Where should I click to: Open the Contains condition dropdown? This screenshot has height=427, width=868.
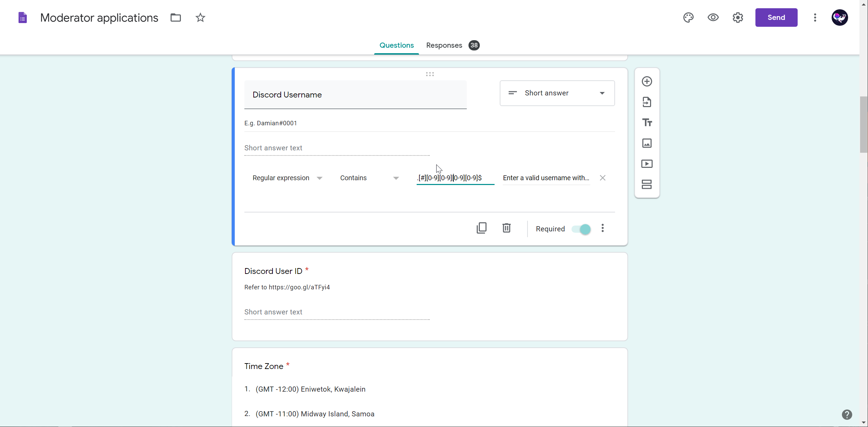coord(369,178)
